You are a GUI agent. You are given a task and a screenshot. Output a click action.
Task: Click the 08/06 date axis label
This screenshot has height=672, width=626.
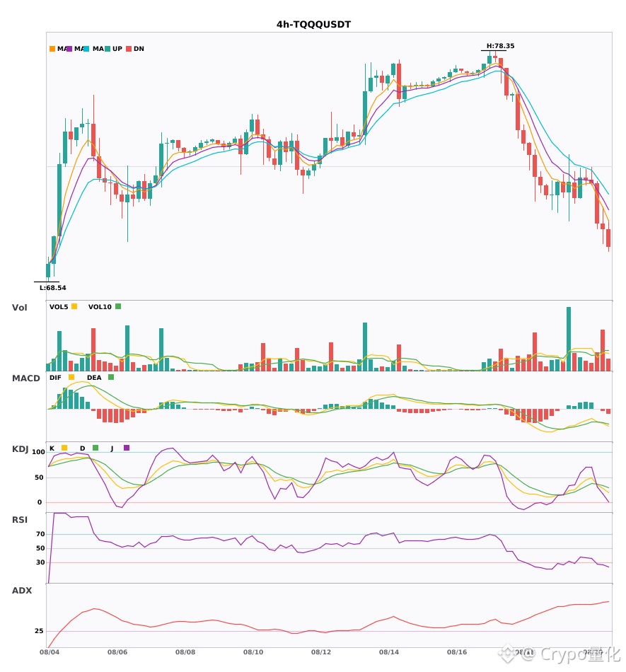coord(117,652)
